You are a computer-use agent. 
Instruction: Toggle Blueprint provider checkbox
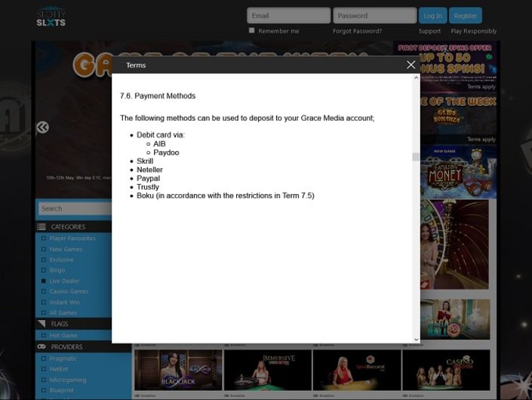pyautogui.click(x=44, y=390)
